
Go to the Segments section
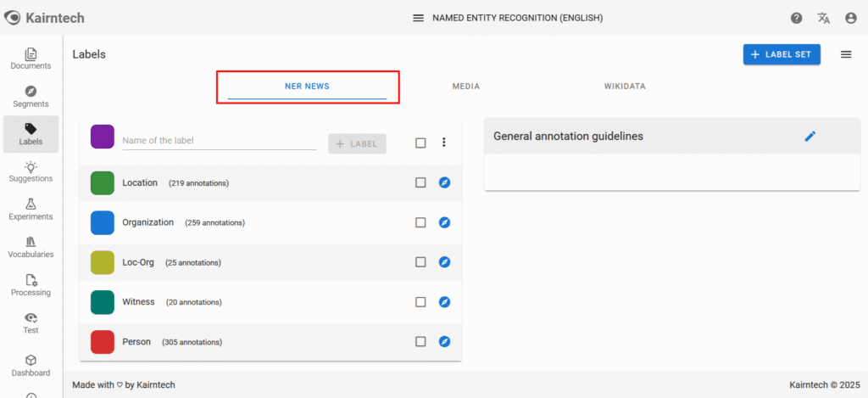[x=31, y=97]
